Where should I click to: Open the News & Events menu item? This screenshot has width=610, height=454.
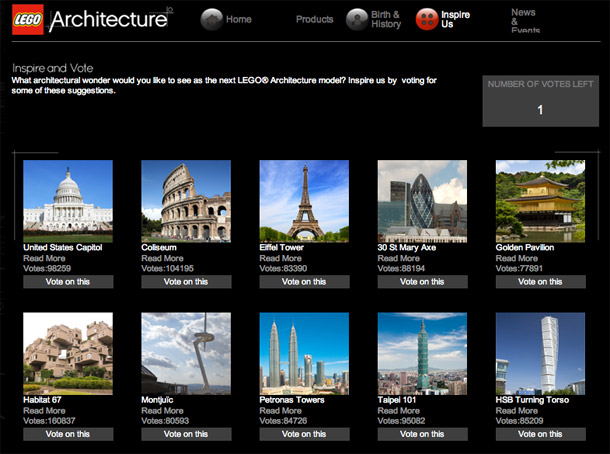(525, 21)
